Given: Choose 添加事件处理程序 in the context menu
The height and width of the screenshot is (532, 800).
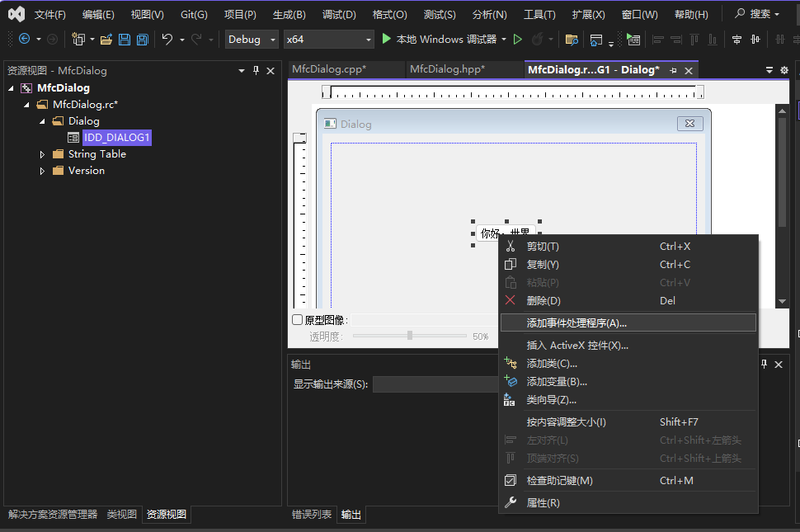Looking at the screenshot, I should pyautogui.click(x=576, y=322).
